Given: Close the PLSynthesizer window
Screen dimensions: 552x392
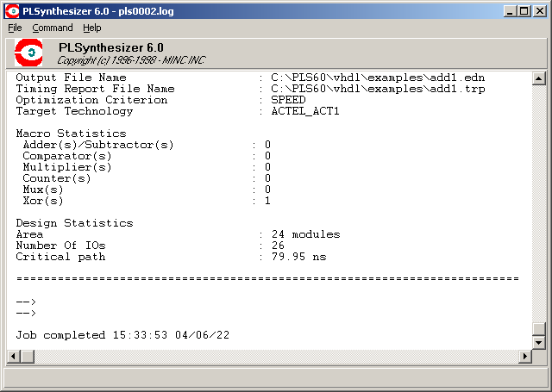Looking at the screenshot, I should pyautogui.click(x=540, y=10).
